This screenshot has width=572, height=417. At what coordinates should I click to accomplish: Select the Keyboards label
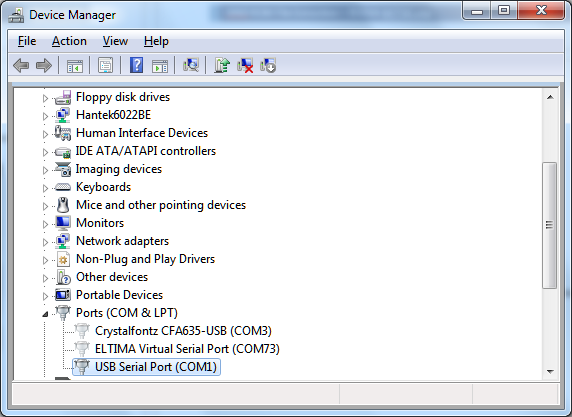[x=103, y=187]
